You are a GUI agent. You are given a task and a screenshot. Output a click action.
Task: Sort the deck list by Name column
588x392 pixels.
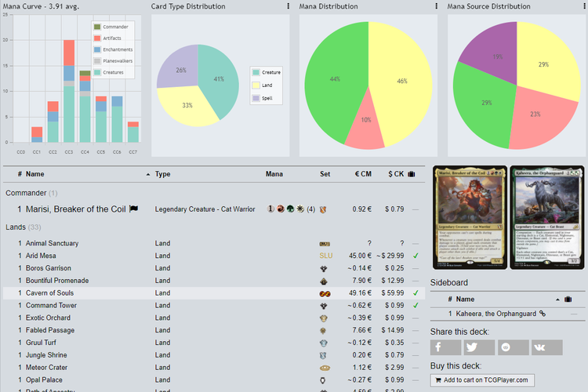point(35,174)
